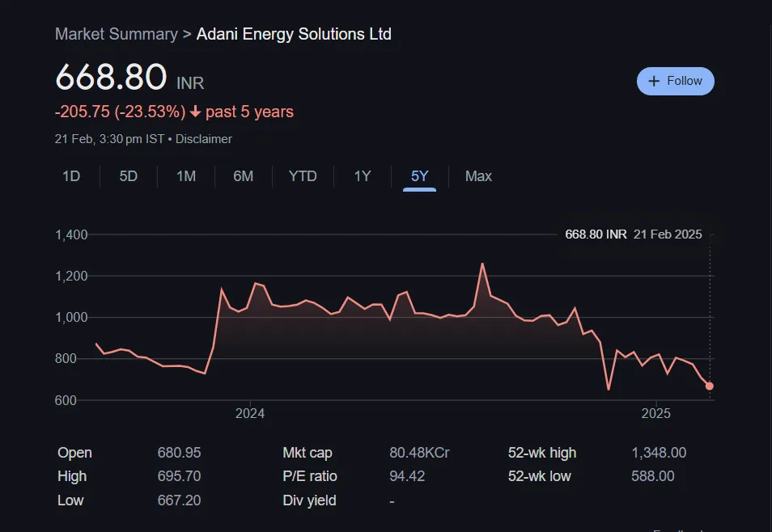
Task: Switch to the 1M range tab
Action: (x=186, y=176)
